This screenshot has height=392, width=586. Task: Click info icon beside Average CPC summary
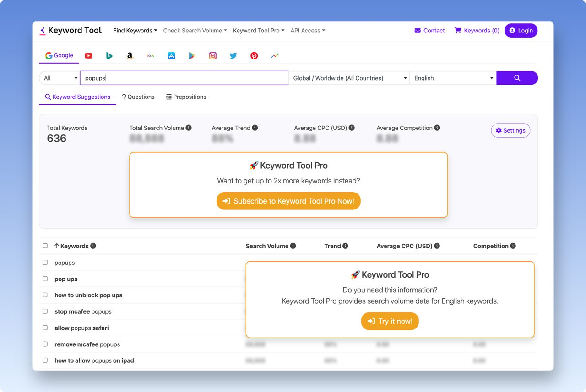click(x=352, y=128)
